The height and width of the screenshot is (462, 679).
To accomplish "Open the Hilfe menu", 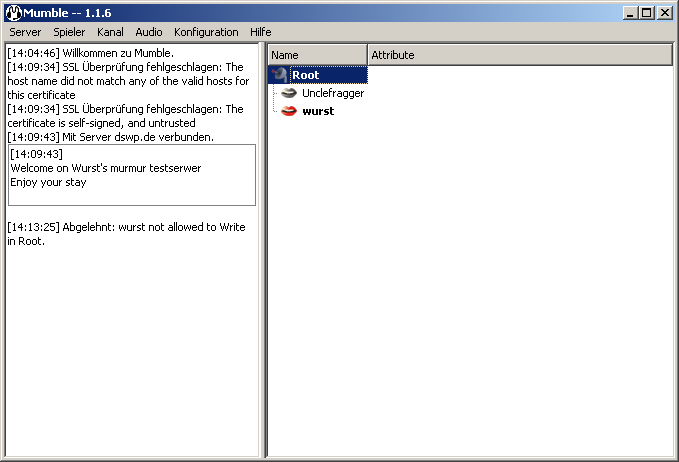I will pos(260,32).
